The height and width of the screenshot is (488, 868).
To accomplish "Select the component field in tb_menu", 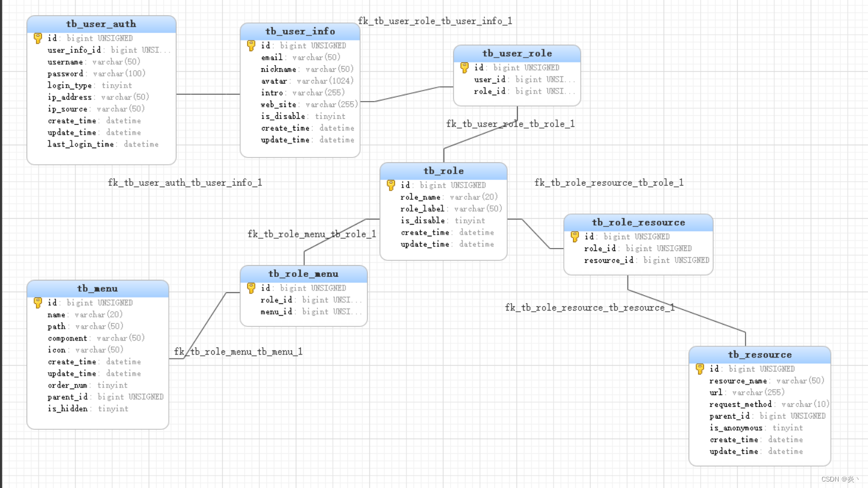I will [96, 338].
